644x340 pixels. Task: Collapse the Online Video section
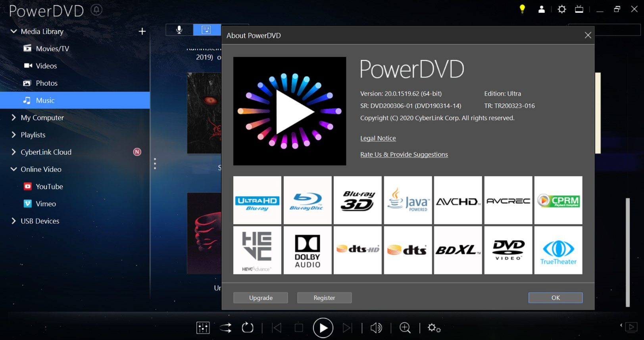13,169
